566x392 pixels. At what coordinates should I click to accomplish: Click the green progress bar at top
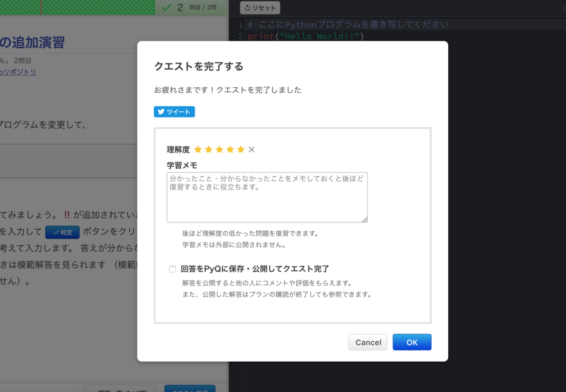pyautogui.click(x=77, y=7)
